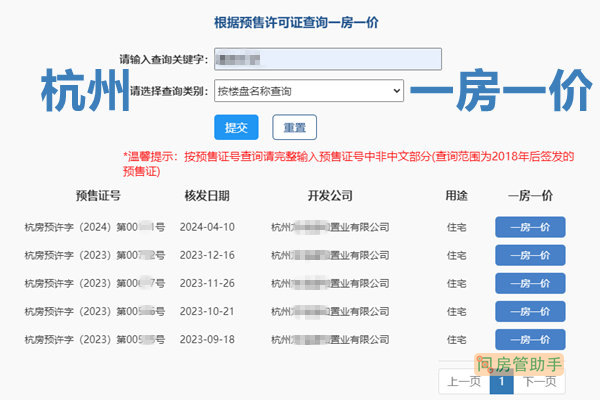The width and height of the screenshot is (600, 400).
Task: Click the date 2023-09-18
Action: coord(207,340)
